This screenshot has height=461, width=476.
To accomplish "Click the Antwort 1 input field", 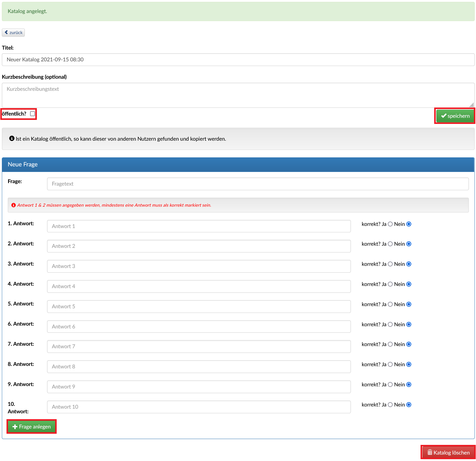I will click(199, 226).
